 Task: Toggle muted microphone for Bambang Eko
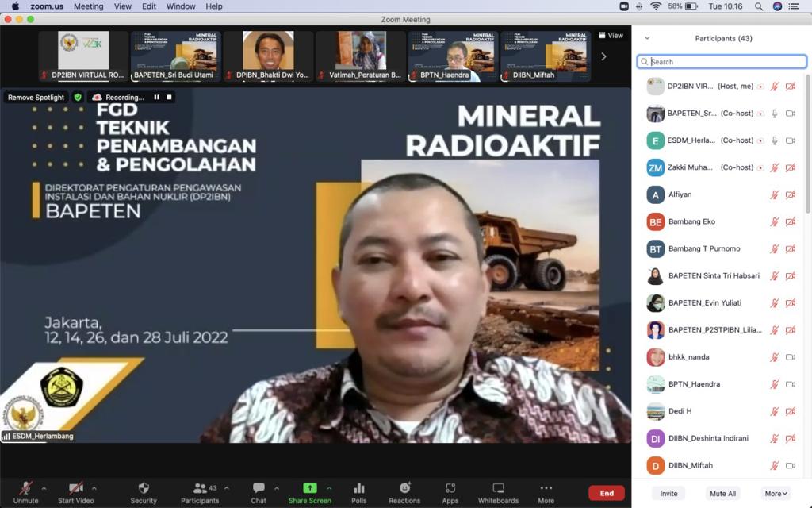point(775,222)
